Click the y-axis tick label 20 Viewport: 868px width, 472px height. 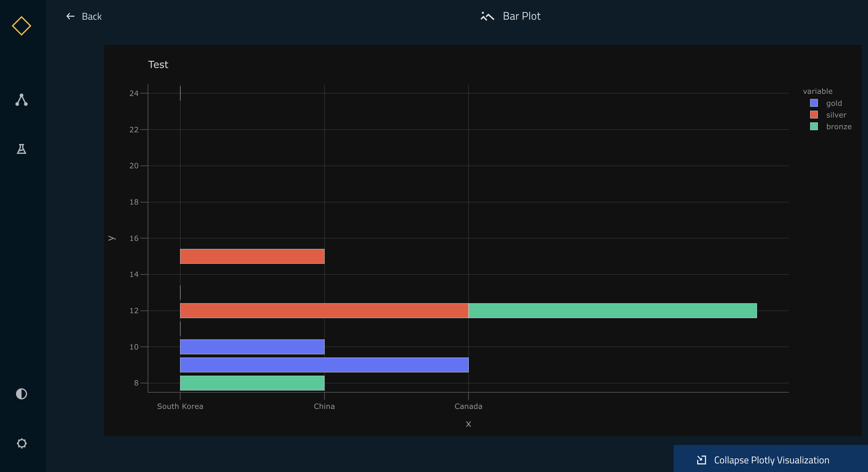coord(134,166)
